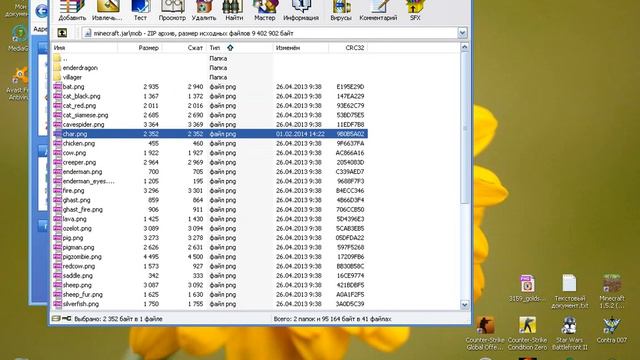Screen dimensions: 640x360
Task: Expand the archive path address dropdown
Action: coord(462,33)
